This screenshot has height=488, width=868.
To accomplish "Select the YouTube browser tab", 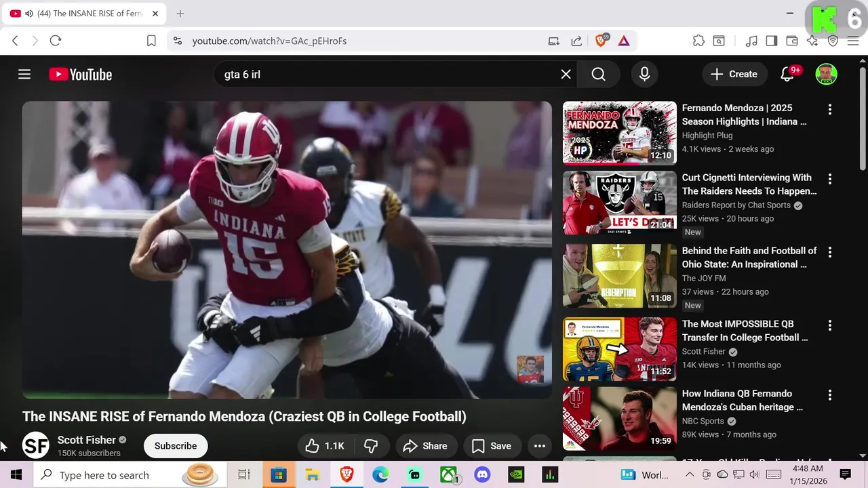I will [x=85, y=14].
